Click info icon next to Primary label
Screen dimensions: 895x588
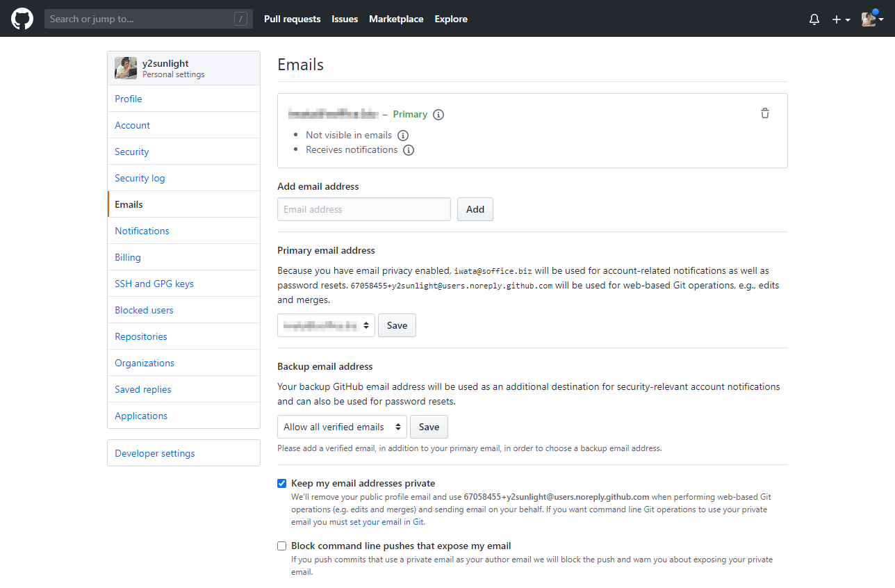click(438, 115)
